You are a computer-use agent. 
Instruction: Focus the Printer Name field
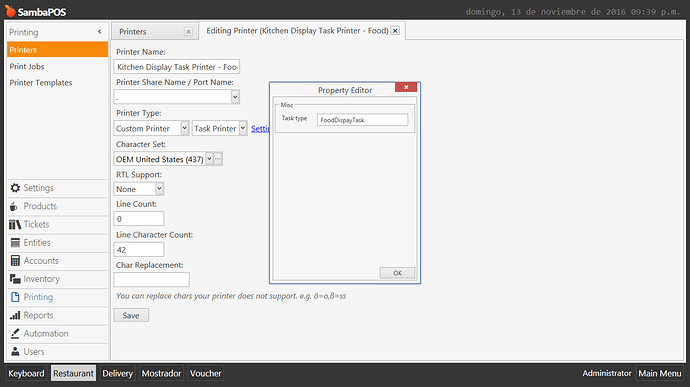pyautogui.click(x=176, y=67)
